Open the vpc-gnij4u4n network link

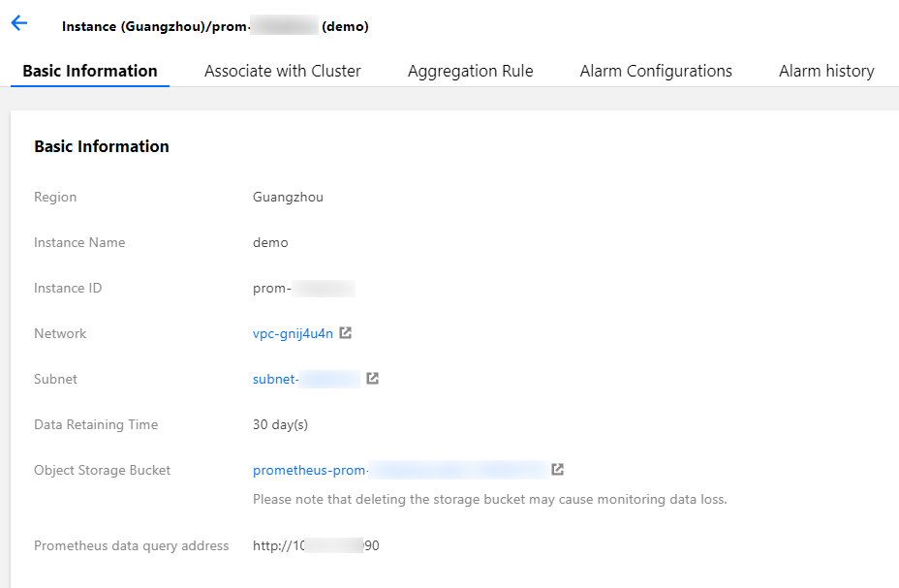pos(293,333)
